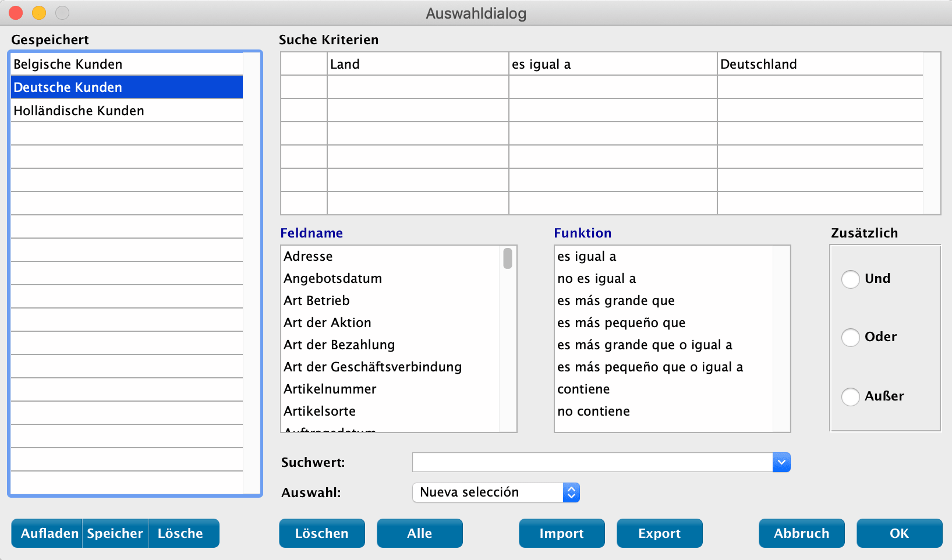
Task: Select the Außer radio button
Action: click(x=850, y=396)
